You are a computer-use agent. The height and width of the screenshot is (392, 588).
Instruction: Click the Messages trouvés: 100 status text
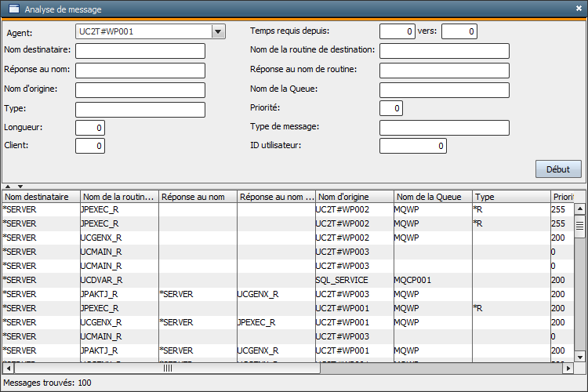pos(47,383)
